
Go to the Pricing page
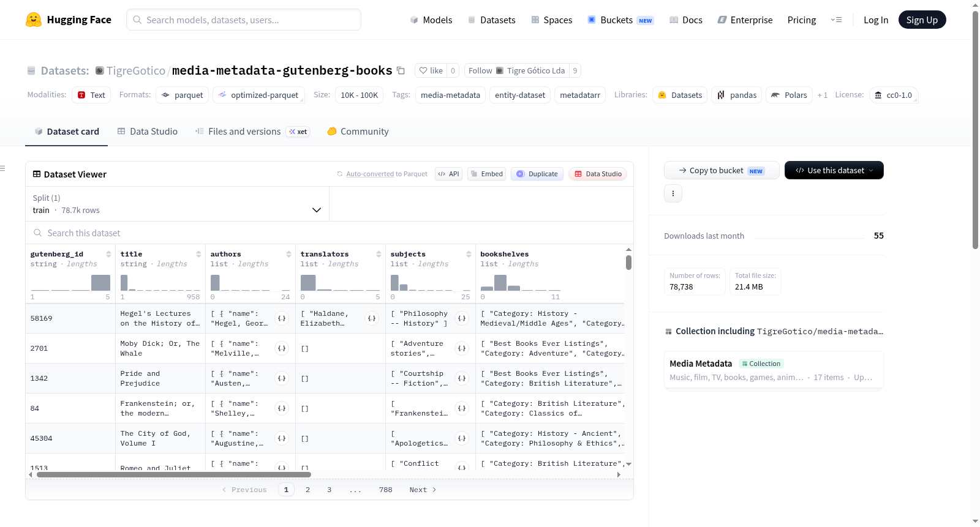click(802, 20)
